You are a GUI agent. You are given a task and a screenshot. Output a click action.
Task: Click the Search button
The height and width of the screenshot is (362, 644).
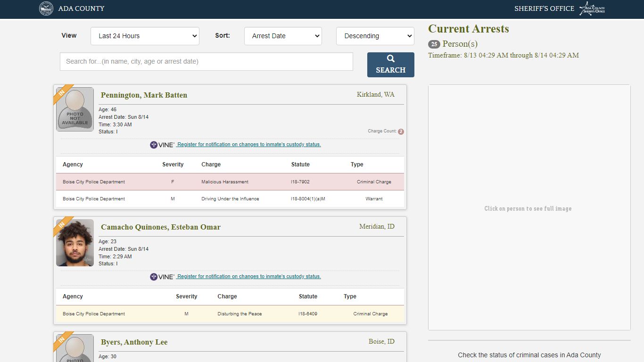(391, 65)
